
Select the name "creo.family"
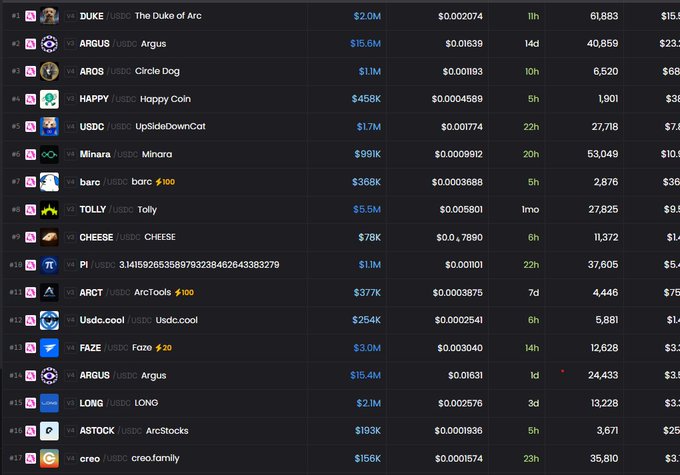pos(155,459)
